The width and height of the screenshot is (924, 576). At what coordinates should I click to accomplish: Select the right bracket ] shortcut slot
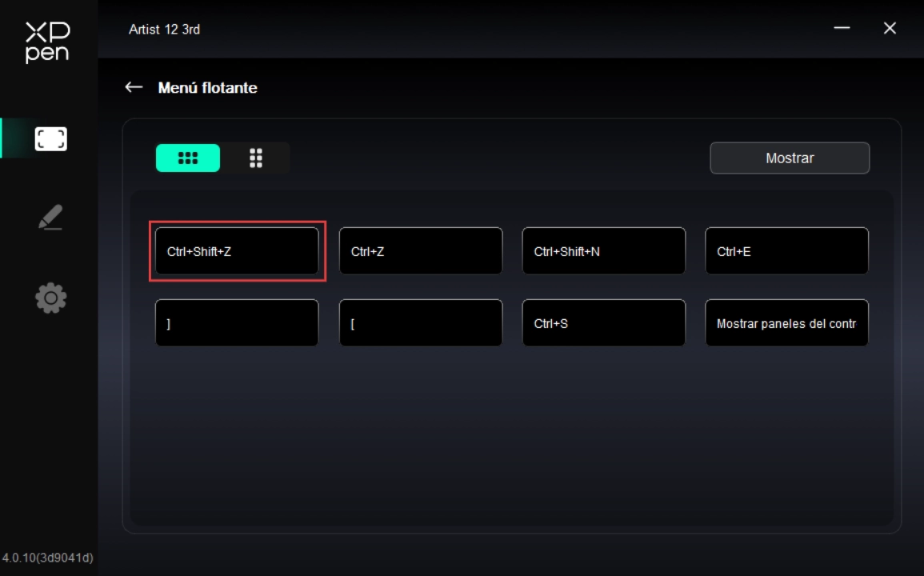(237, 323)
